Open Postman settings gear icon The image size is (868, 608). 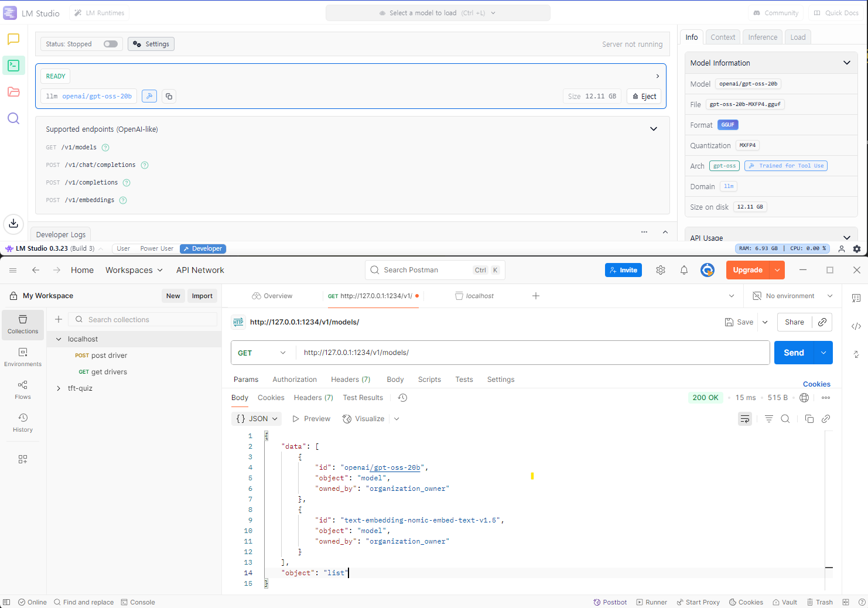[x=661, y=270]
